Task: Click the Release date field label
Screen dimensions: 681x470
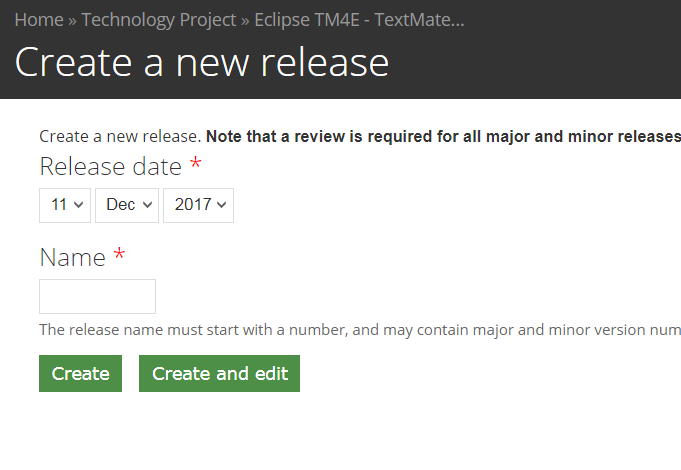Action: tap(110, 166)
